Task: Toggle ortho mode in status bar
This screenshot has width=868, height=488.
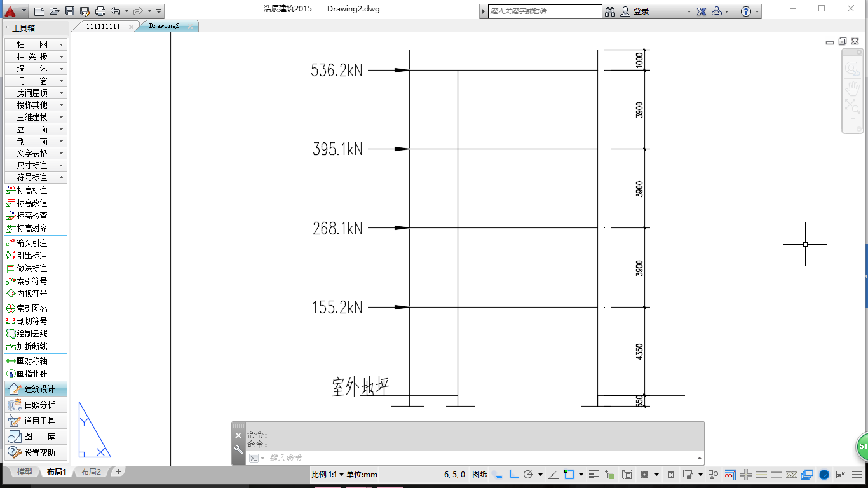Action: click(513, 474)
